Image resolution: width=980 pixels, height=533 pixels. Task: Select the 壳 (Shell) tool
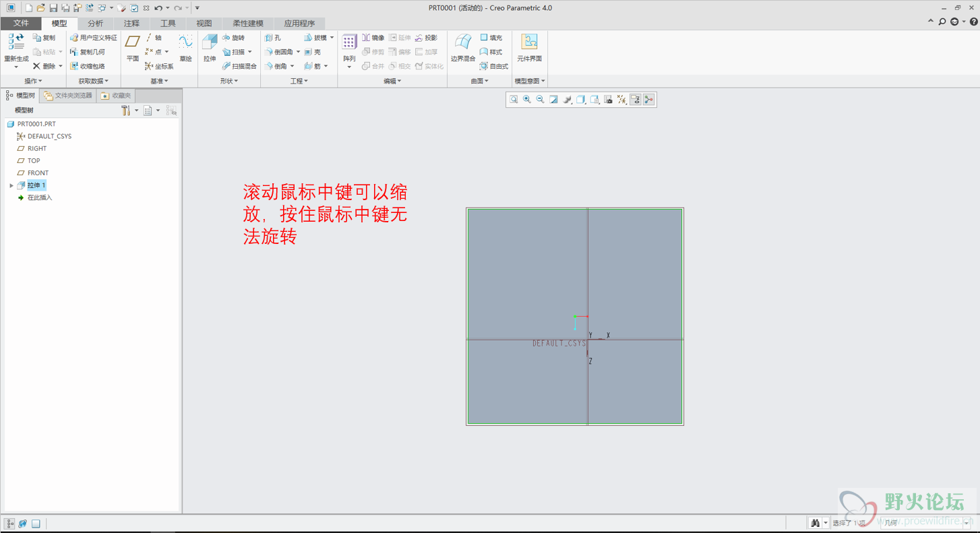(x=313, y=52)
